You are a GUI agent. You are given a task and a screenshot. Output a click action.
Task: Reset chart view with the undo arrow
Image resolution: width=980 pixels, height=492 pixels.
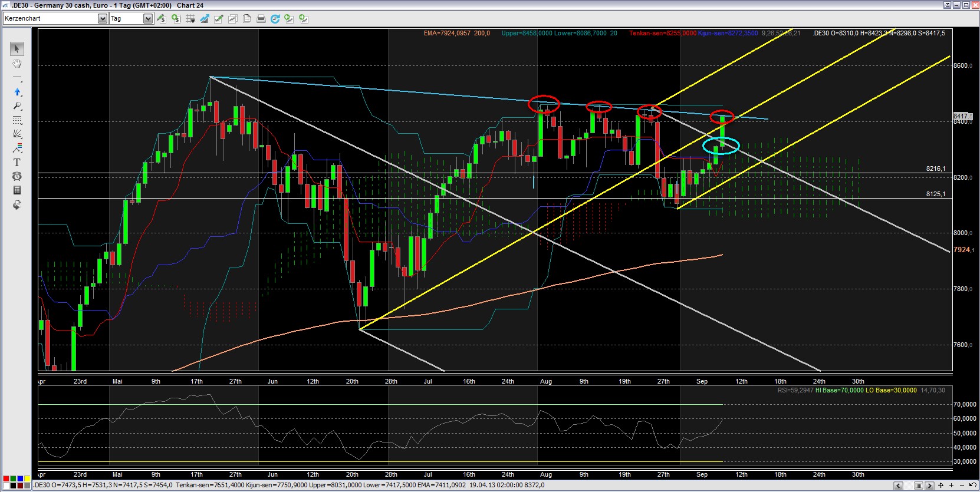click(x=972, y=486)
